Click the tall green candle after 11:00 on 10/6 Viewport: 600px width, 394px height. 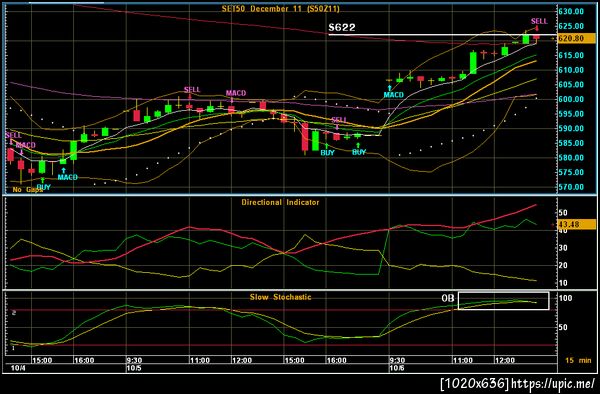tap(473, 63)
